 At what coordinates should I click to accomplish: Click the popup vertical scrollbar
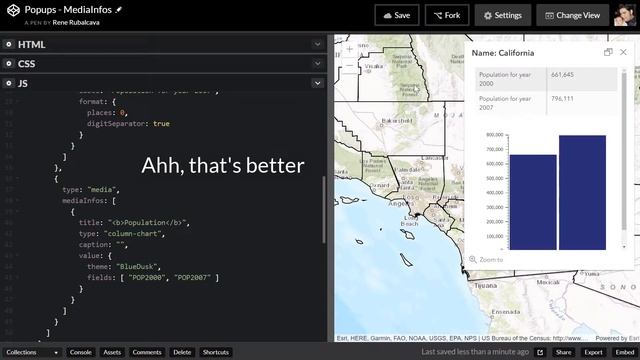[x=624, y=151]
